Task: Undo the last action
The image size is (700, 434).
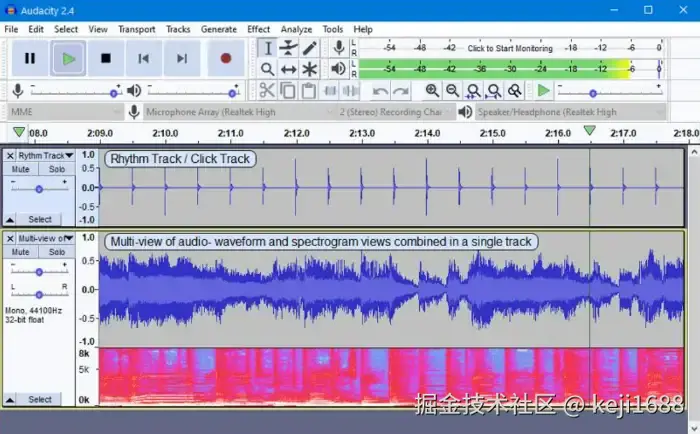Action: [380, 91]
